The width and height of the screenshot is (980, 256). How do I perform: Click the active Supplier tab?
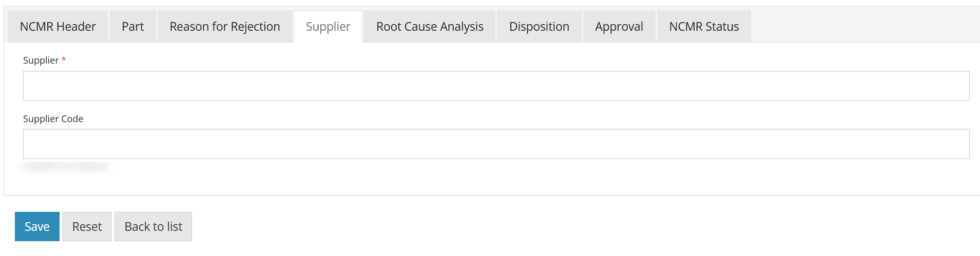click(328, 27)
